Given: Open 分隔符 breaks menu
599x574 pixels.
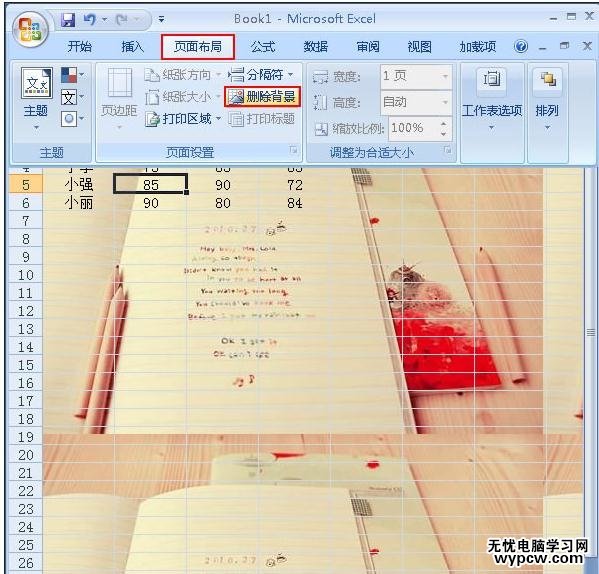Looking at the screenshot, I should point(261,74).
